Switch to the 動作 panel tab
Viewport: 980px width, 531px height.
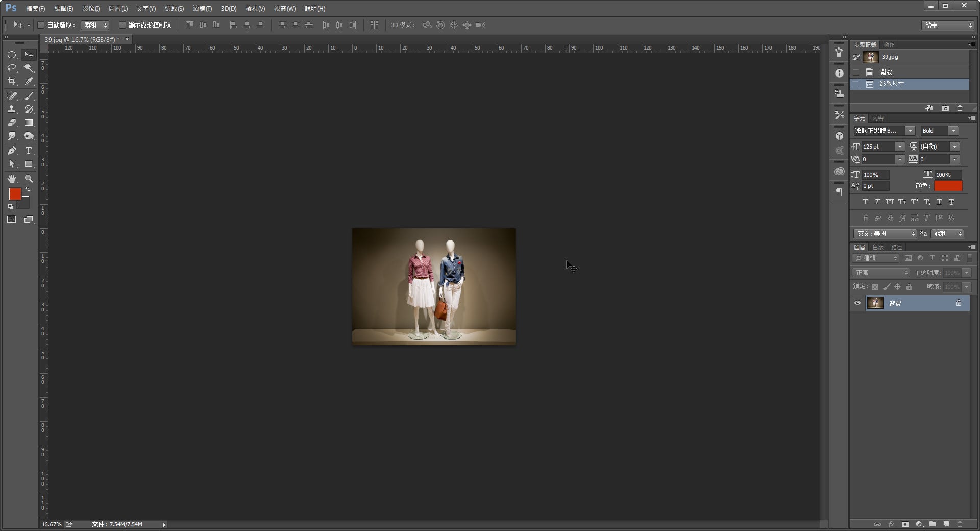click(889, 45)
